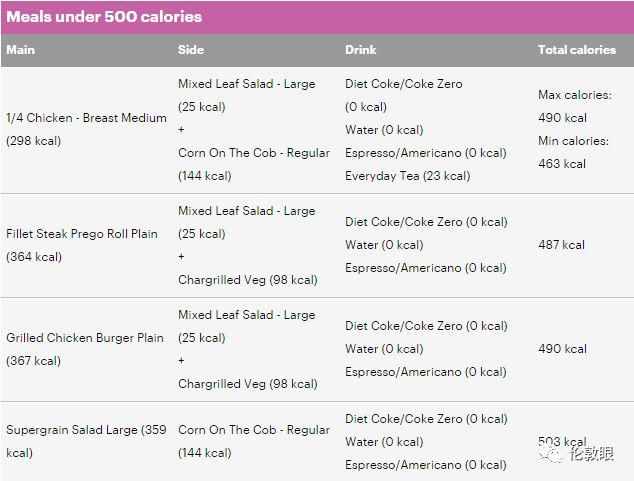Image resolution: width=634 pixels, height=481 pixels.
Task: Click '1/4 Chicken - Breast Medium' main item
Action: pos(86,118)
